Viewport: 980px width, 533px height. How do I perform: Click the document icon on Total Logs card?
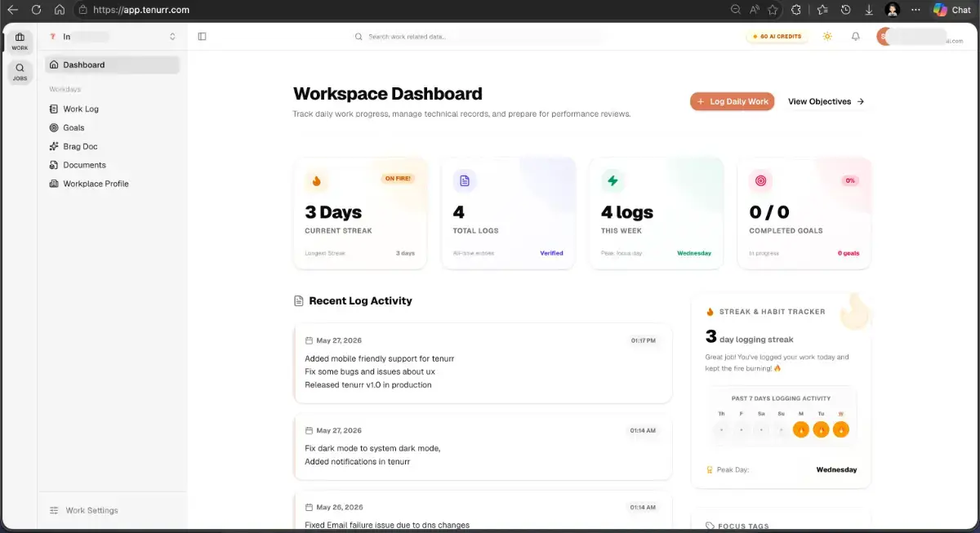coord(465,181)
